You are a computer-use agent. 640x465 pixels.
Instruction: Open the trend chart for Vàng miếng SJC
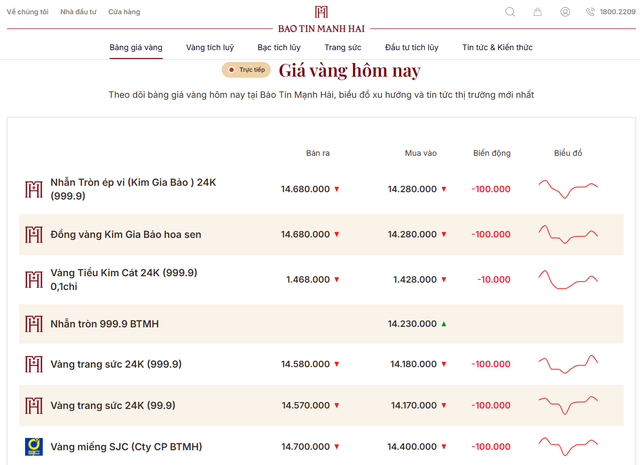click(568, 446)
